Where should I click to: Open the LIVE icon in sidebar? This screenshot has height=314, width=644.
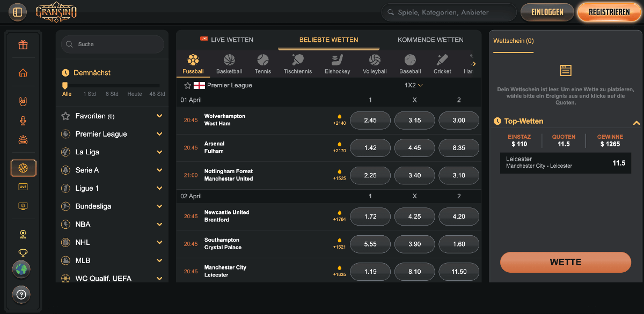[x=23, y=186]
